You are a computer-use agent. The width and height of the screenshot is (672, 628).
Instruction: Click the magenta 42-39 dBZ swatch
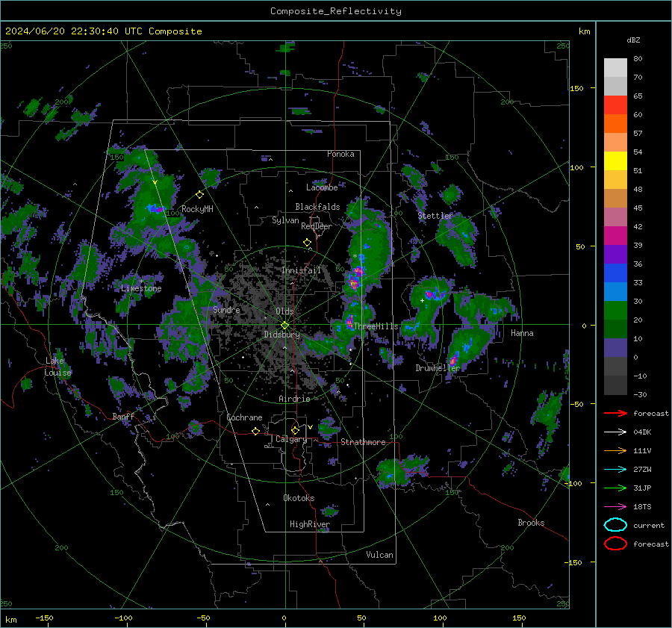coord(615,236)
